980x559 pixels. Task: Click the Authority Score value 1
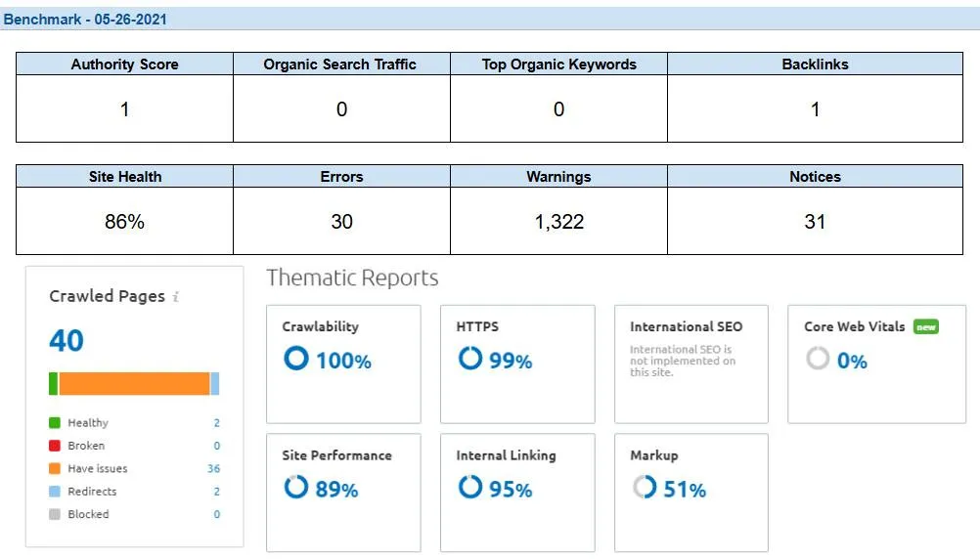[124, 109]
